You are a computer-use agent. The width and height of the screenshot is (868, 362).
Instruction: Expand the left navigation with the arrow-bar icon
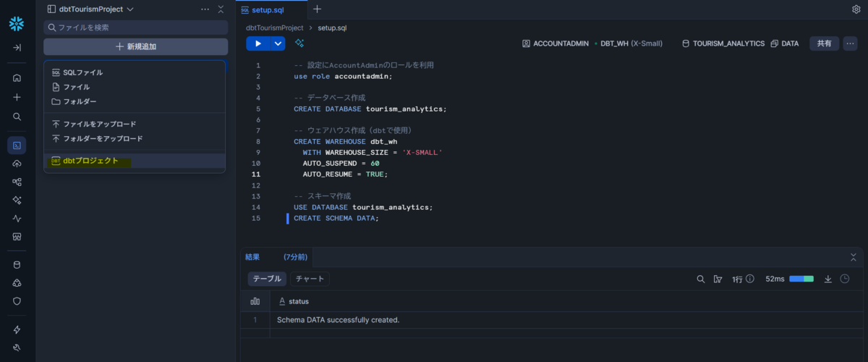tap(17, 47)
